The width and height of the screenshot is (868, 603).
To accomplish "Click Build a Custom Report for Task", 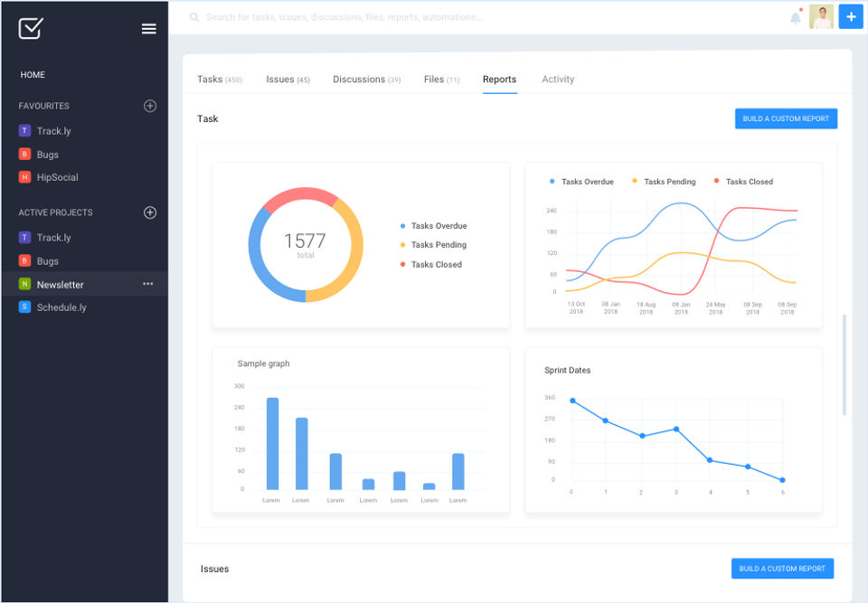I will 786,118.
